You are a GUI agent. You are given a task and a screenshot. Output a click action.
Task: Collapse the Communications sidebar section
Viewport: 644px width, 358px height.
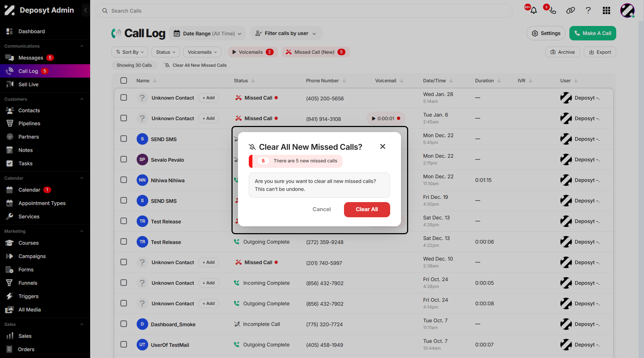click(x=82, y=46)
